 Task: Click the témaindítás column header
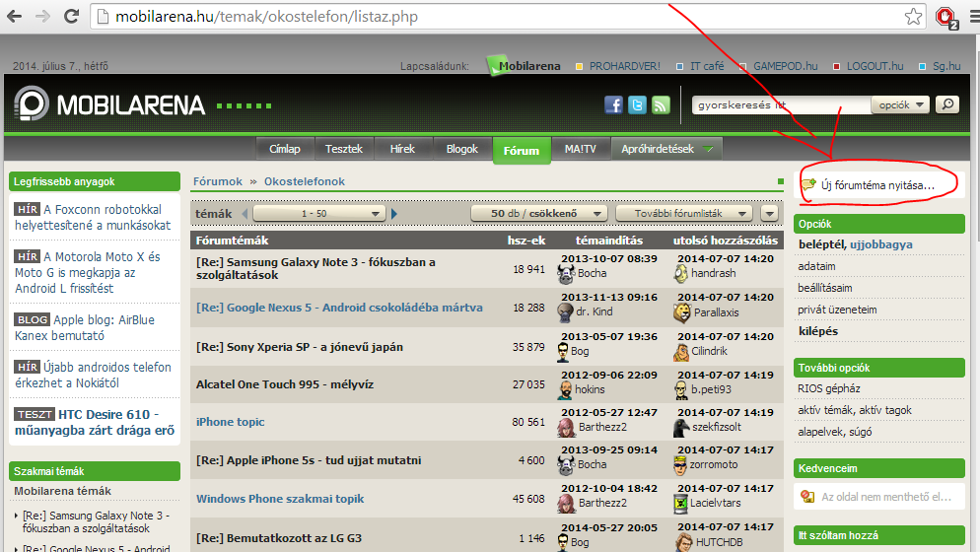coord(608,241)
